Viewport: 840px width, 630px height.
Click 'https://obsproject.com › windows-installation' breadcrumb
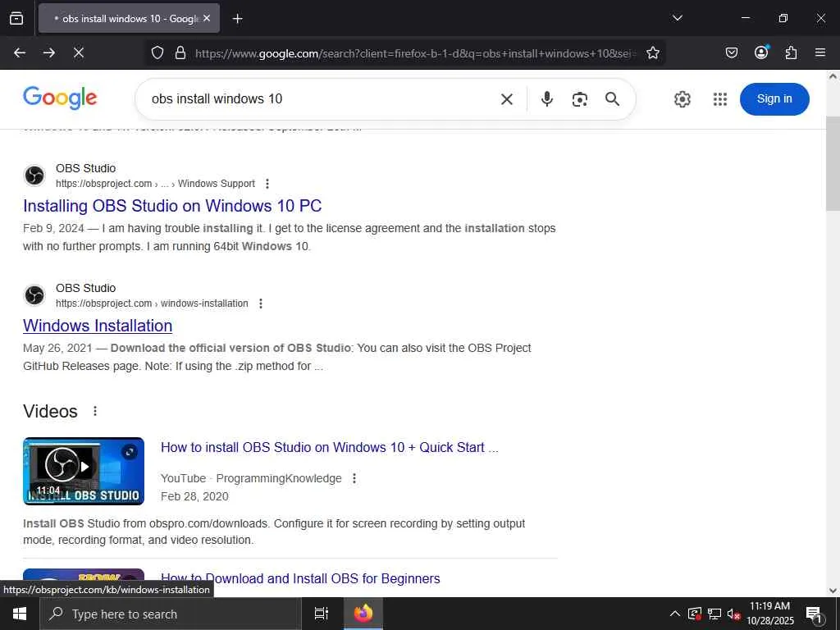(x=152, y=304)
